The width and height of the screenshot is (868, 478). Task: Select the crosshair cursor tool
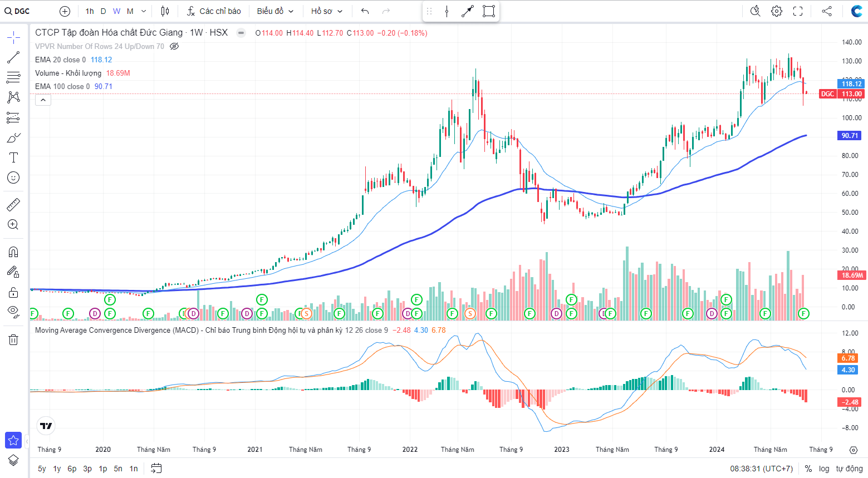(13, 37)
